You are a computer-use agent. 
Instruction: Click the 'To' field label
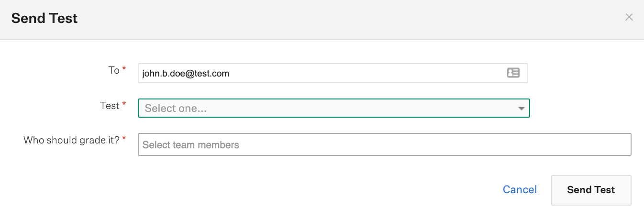coord(114,70)
